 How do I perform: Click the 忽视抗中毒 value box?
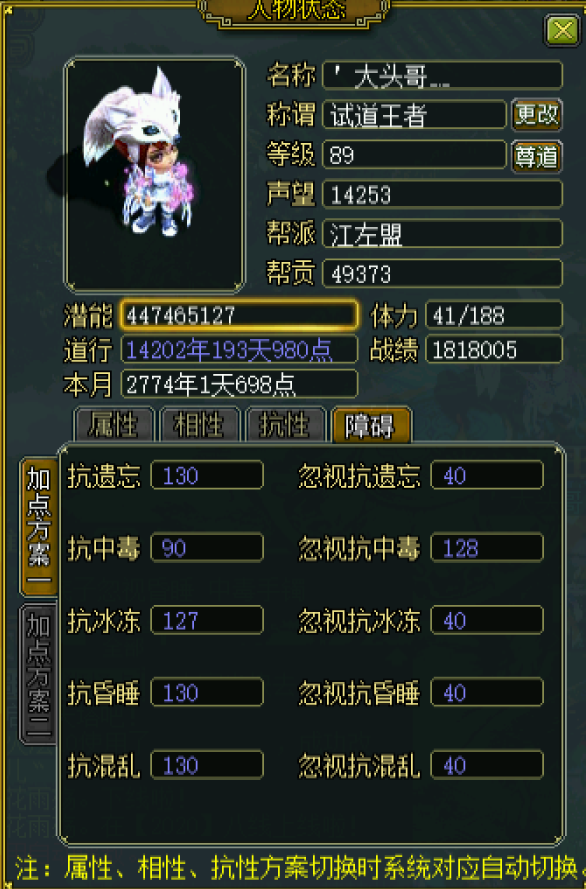487,548
